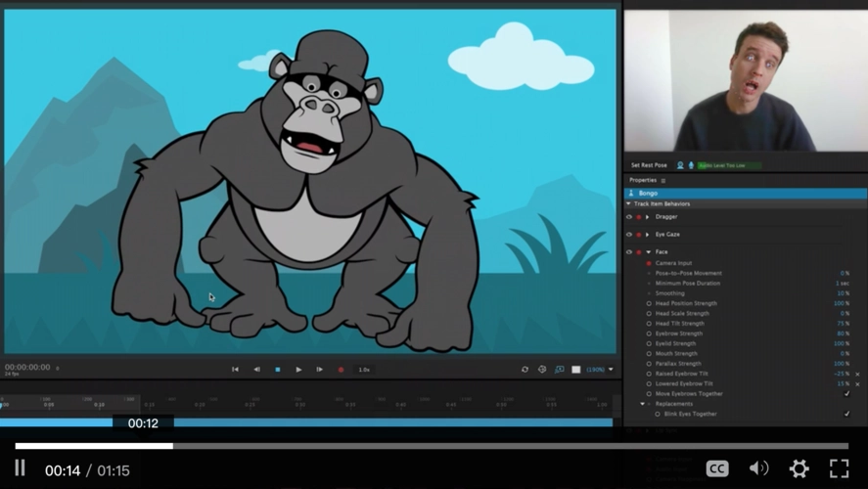The width and height of the screenshot is (868, 489).
Task: Enter fullscreen video mode
Action: (840, 469)
